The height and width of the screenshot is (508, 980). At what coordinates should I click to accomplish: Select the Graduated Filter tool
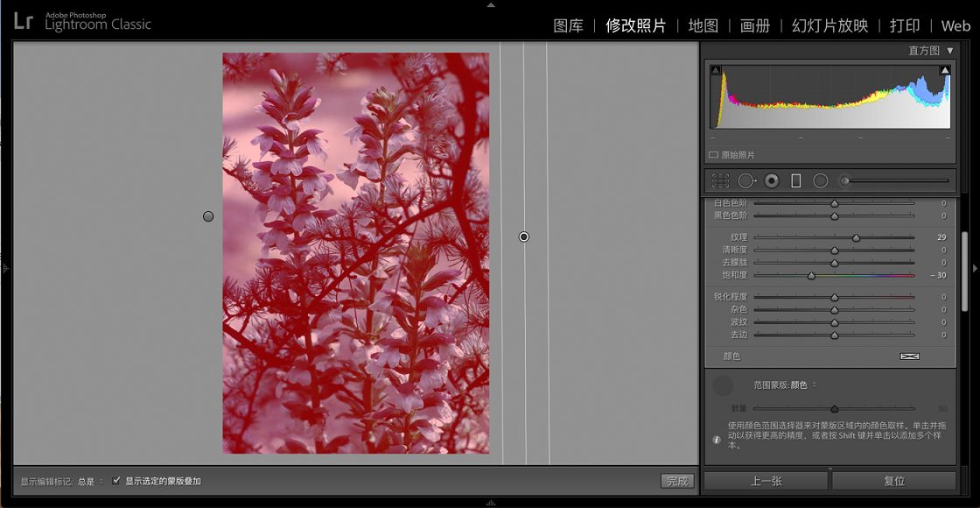[794, 180]
